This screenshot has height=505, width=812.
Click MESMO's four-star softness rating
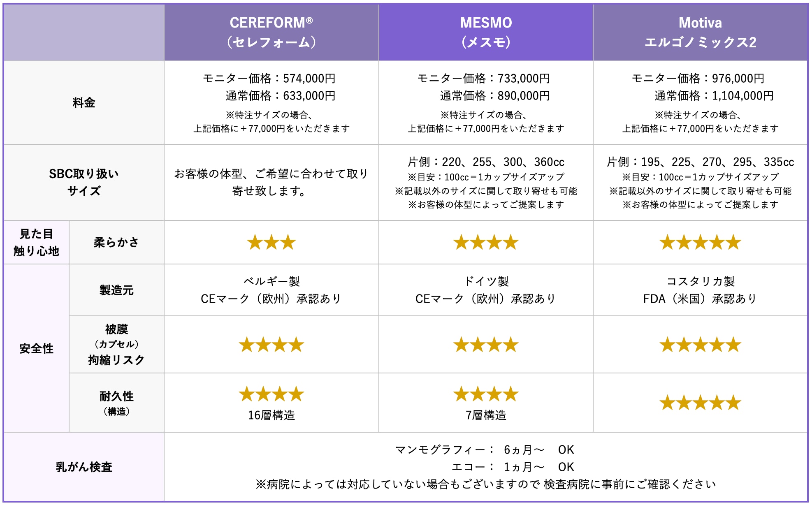click(486, 243)
